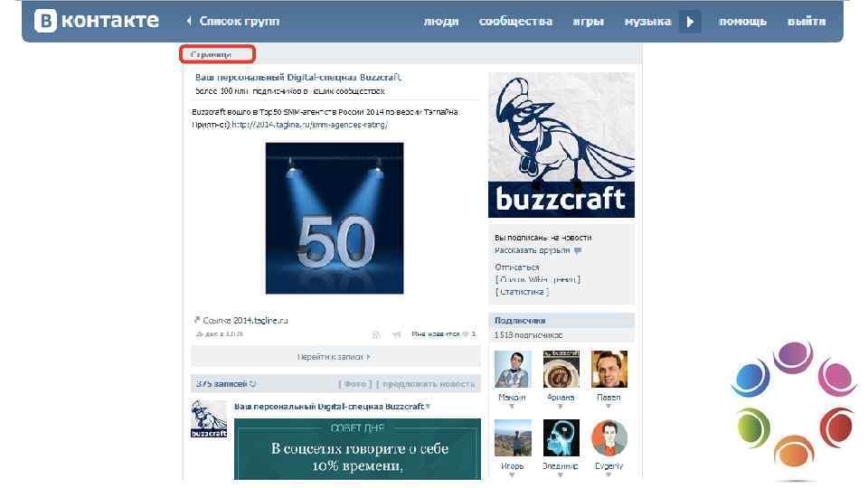Open the wall post author name Buzzcraft
Viewport: 868px width, 488px height.
[x=329, y=406]
